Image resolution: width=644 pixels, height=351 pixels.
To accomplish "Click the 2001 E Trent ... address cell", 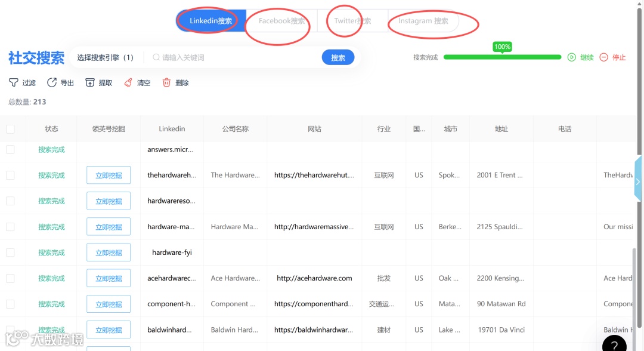I will (500, 175).
